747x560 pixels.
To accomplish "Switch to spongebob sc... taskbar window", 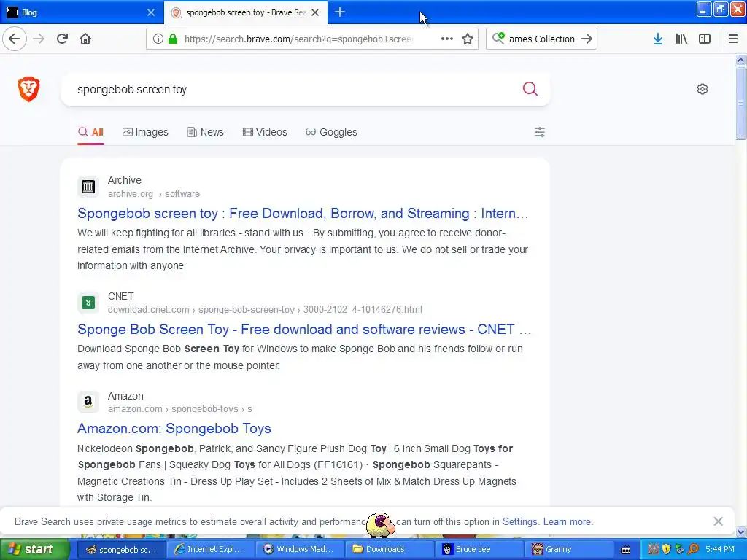I will click(x=121, y=549).
